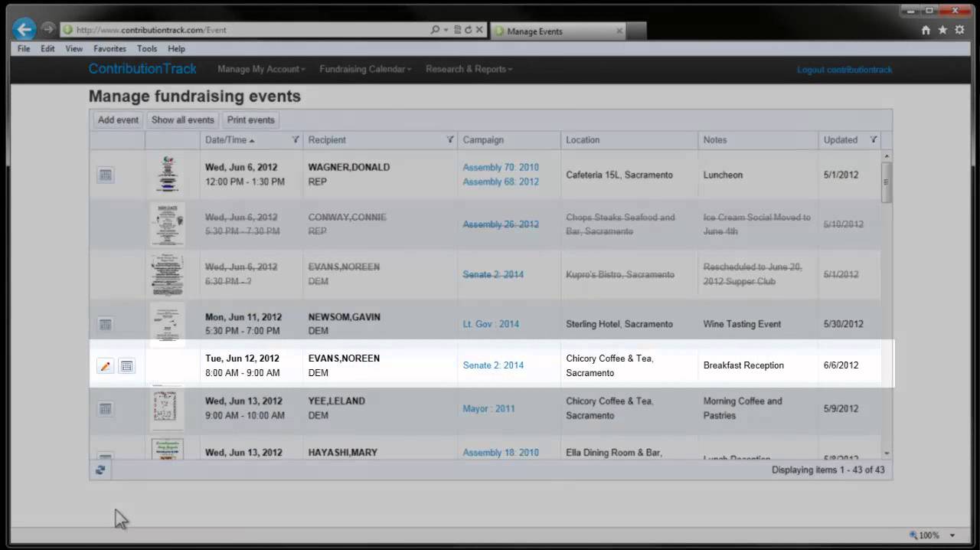The height and width of the screenshot is (550, 980).
Task: Click the events grid scrollbar thumb
Action: coord(887,182)
